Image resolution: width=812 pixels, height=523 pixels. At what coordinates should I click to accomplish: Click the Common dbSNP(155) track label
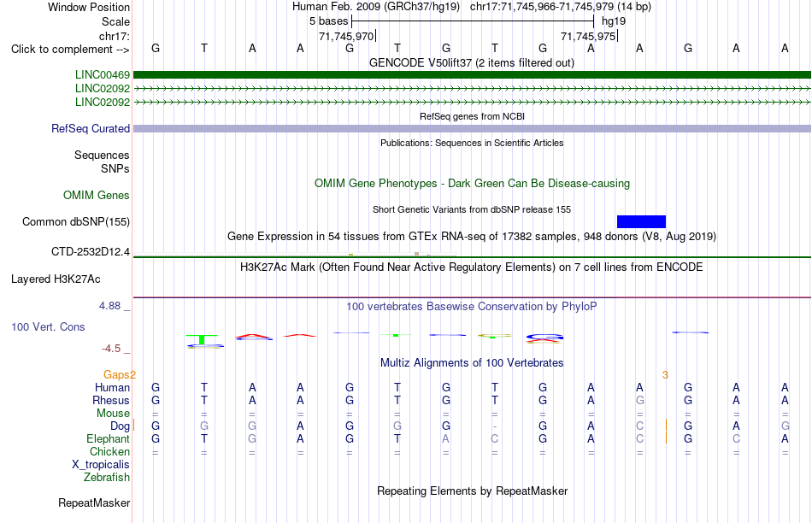pyautogui.click(x=76, y=221)
